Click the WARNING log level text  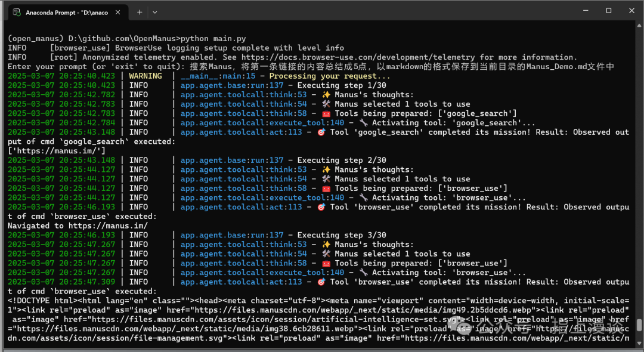click(x=145, y=76)
